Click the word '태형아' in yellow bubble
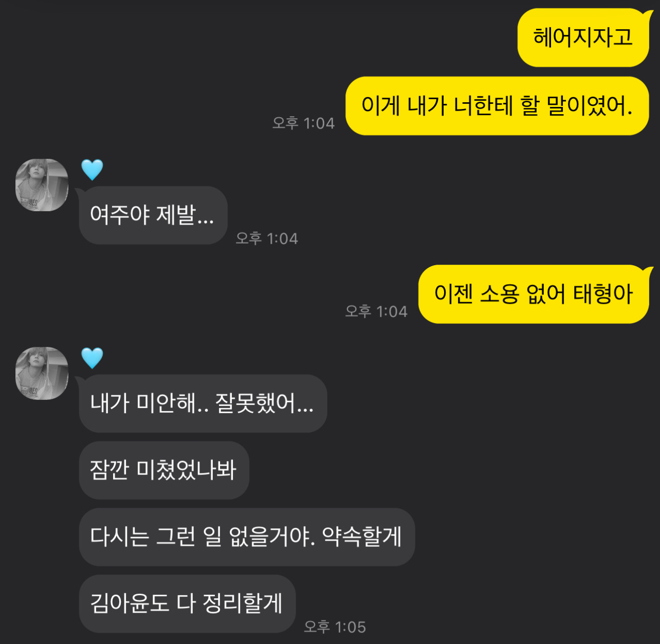The height and width of the screenshot is (644, 660). click(x=603, y=294)
